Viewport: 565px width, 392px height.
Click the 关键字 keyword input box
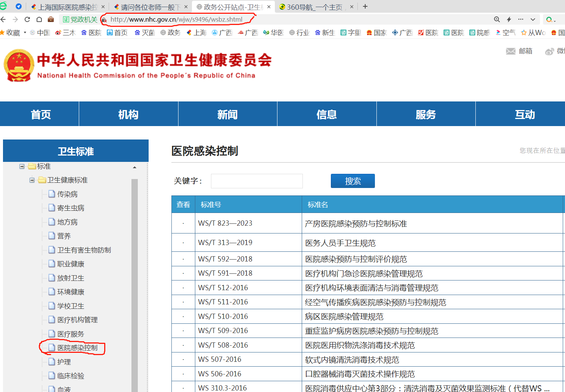257,181
